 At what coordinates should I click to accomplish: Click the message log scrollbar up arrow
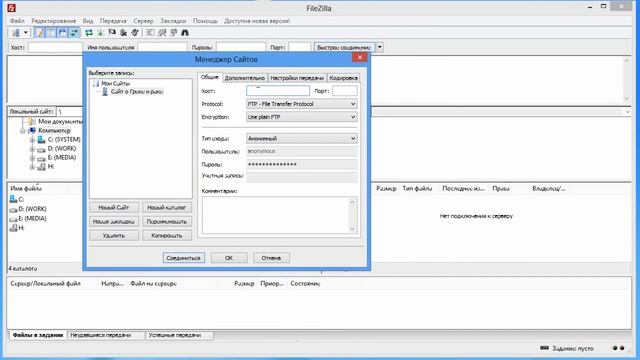click(627, 60)
